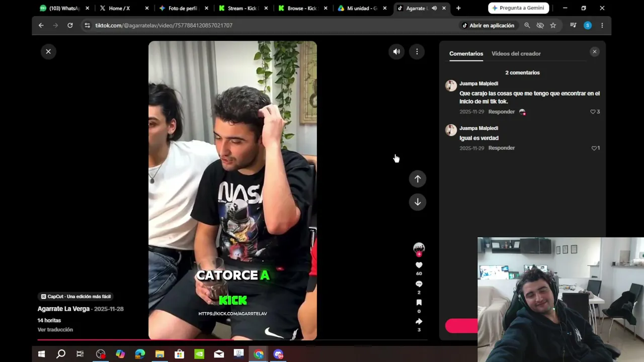Go to the previous video with up arrow
Image resolution: width=644 pixels, height=362 pixels.
click(x=418, y=179)
